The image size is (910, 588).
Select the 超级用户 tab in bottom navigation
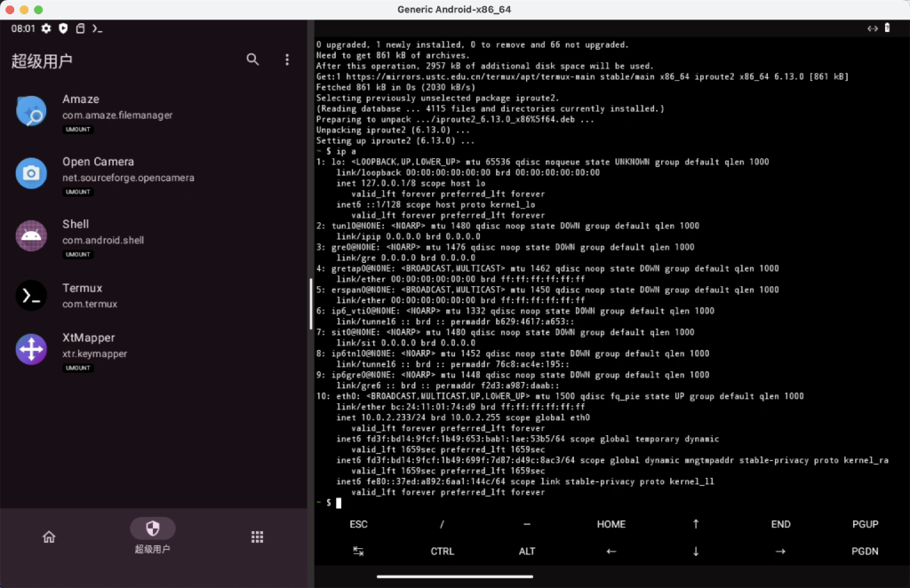coord(153,536)
